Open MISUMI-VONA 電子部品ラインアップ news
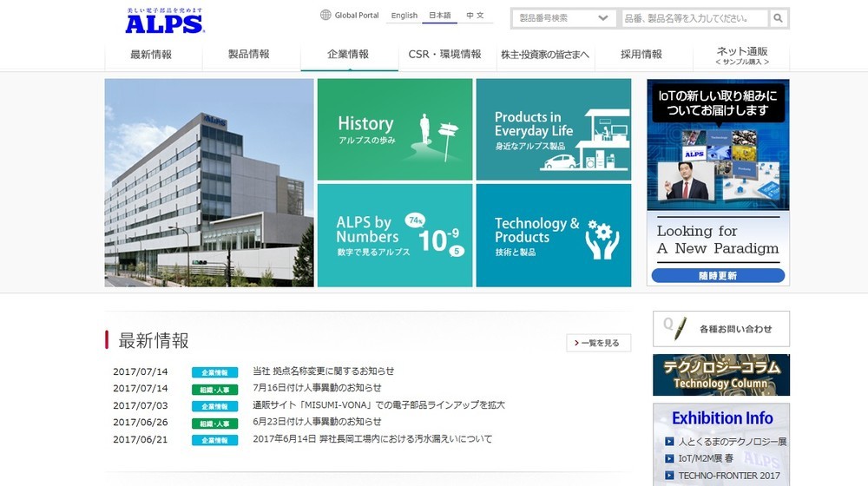The width and height of the screenshot is (868, 486). (378, 404)
